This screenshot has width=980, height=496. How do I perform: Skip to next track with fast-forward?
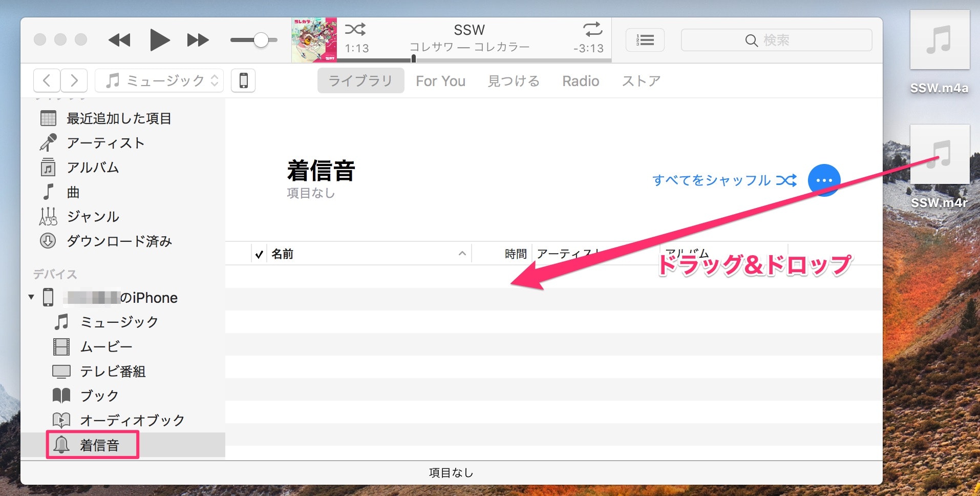pos(198,40)
